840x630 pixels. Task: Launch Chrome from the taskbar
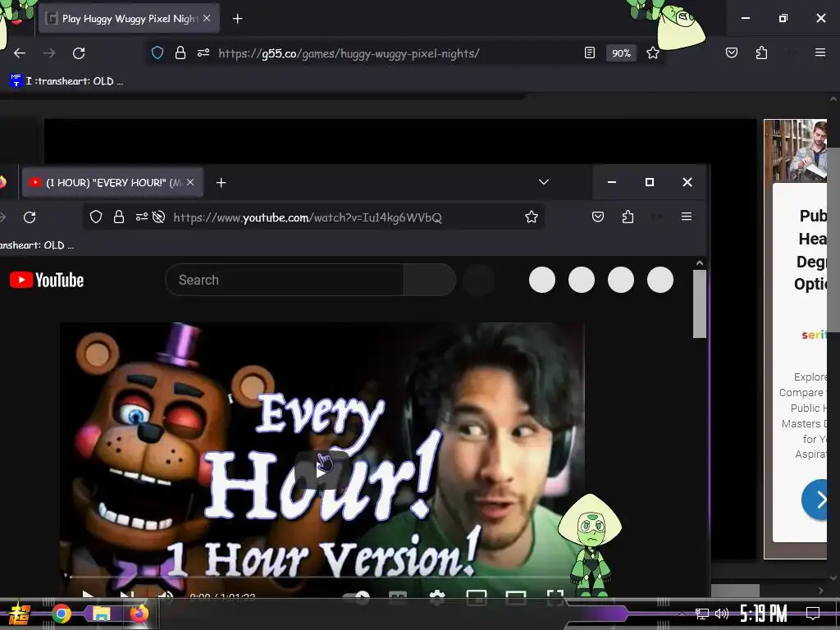click(x=61, y=614)
